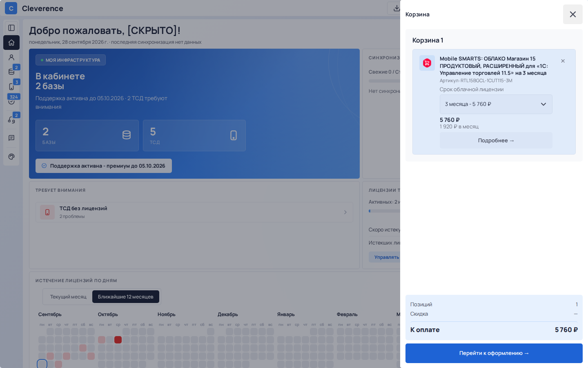Switch to Текущий месяц tab
588x368 pixels.
tap(68, 297)
